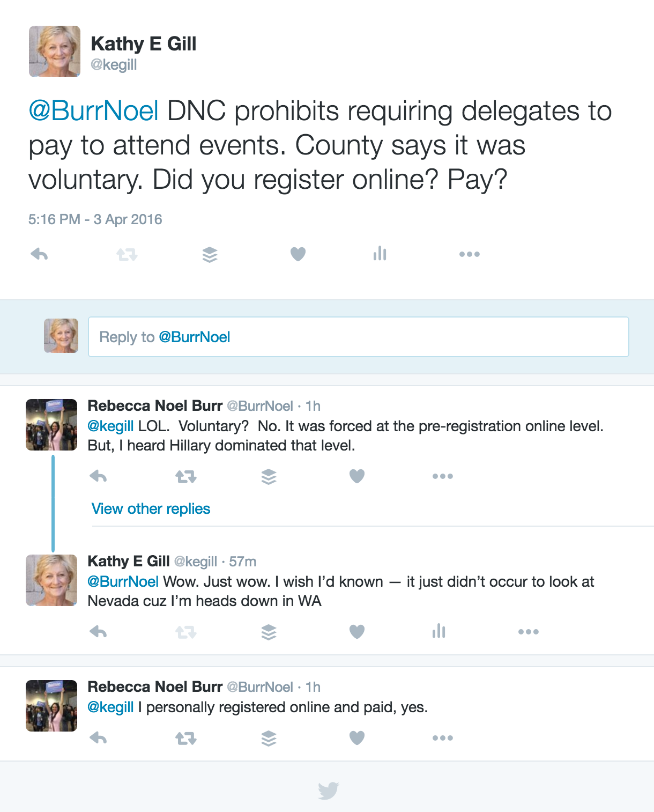The width and height of the screenshot is (654, 812).
Task: Like the main tweet about DNC delegates
Action: (x=298, y=254)
